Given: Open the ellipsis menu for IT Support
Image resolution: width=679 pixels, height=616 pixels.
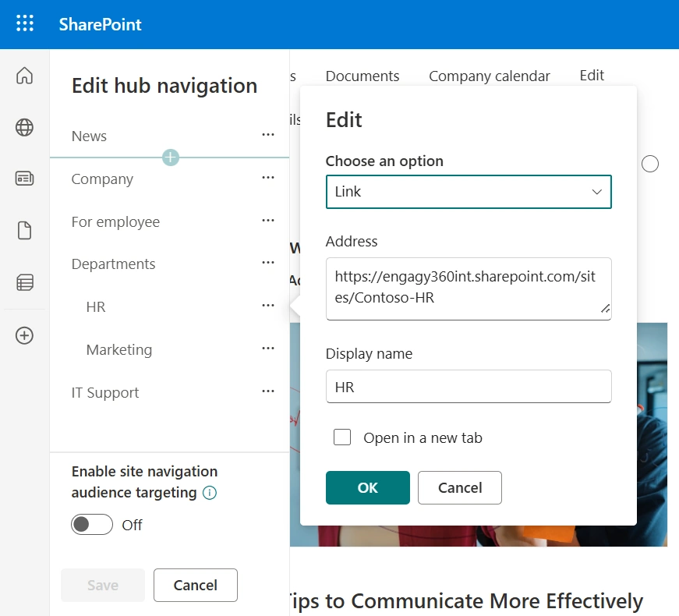Looking at the screenshot, I should 268,391.
